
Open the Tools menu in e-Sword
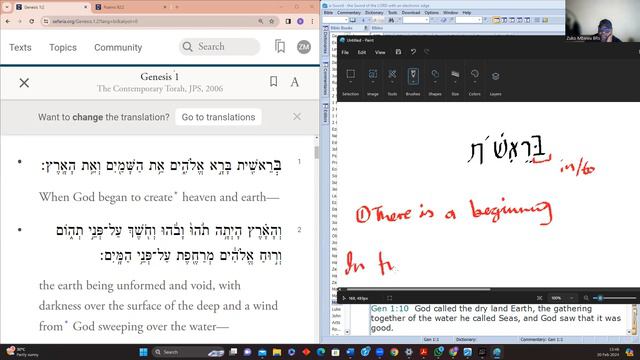(393, 13)
